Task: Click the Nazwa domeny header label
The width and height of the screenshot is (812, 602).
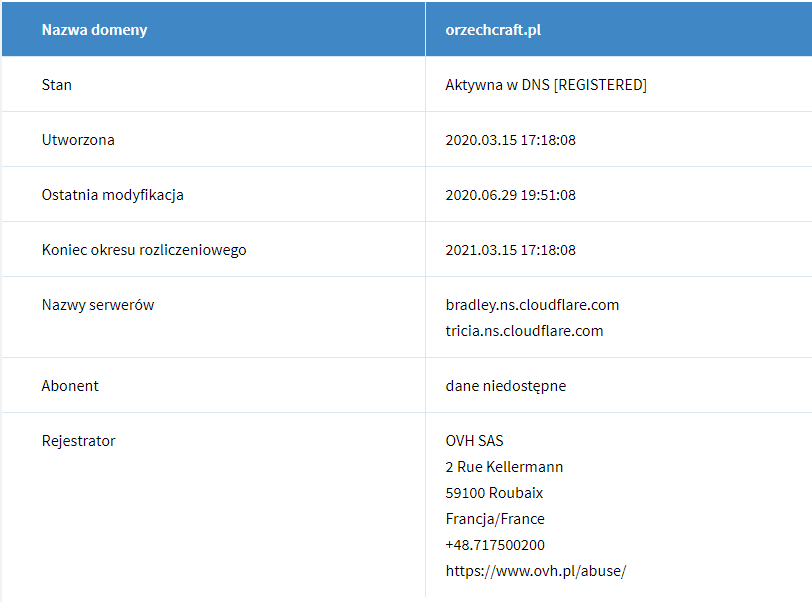Action: [x=94, y=29]
